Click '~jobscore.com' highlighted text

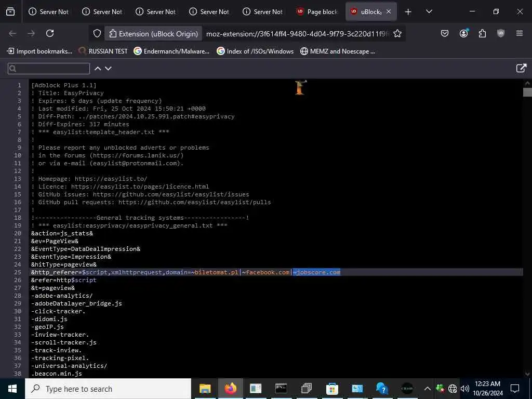click(x=316, y=272)
